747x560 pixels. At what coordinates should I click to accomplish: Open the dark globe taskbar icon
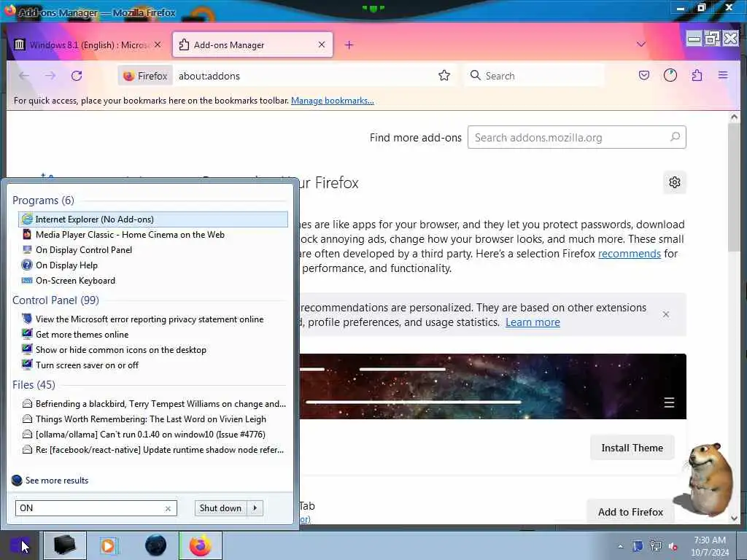155,545
